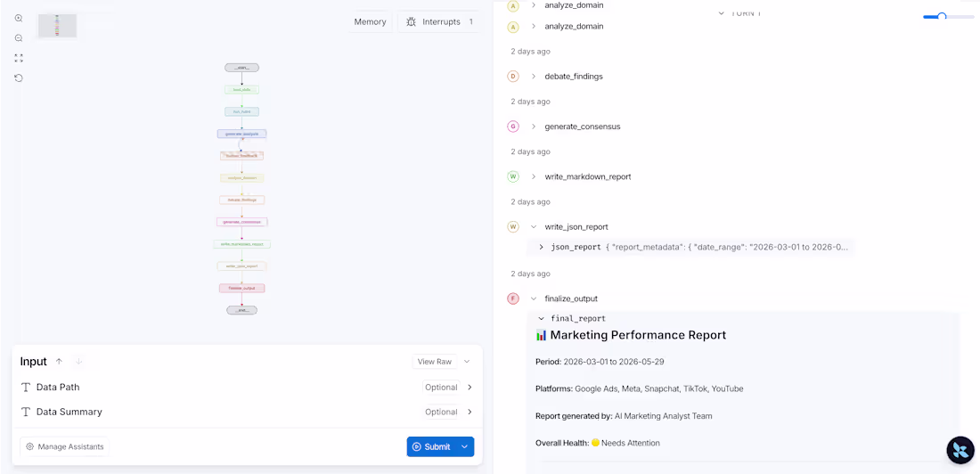The width and height of the screenshot is (980, 474).
Task: Expand the json_report value
Action: coord(542,247)
